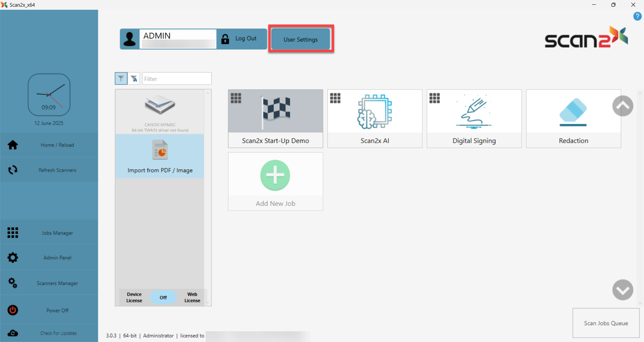Image resolution: width=644 pixels, height=342 pixels.
Task: Toggle the text filter funnel button
Action: (134, 78)
